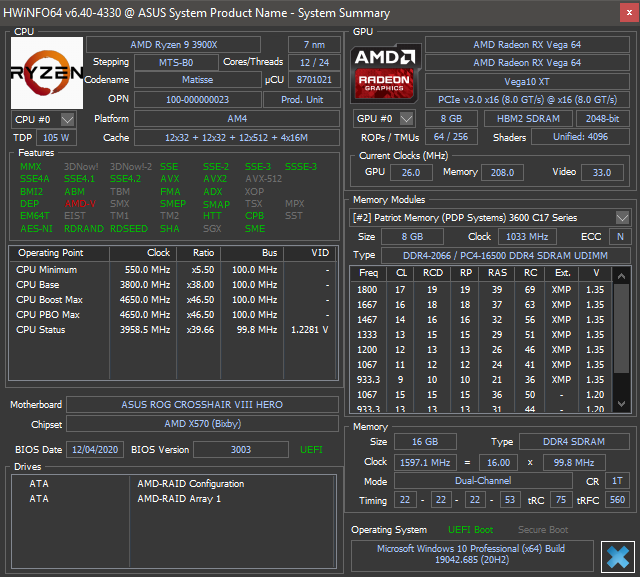The image size is (640, 577).
Task: Click the BIOS version 3003 field
Action: click(x=241, y=450)
